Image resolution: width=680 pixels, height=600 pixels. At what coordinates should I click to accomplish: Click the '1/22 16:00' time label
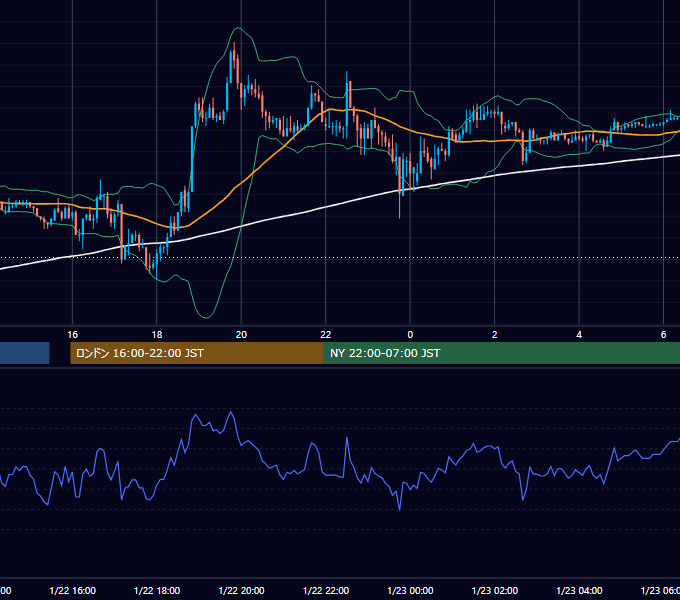tap(72, 590)
